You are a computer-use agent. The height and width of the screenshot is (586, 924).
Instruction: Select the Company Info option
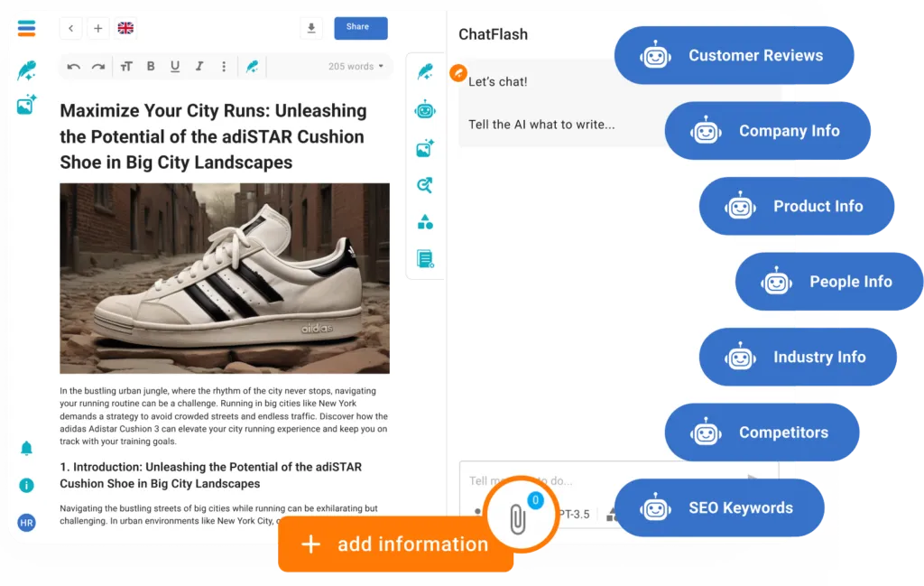pos(767,131)
